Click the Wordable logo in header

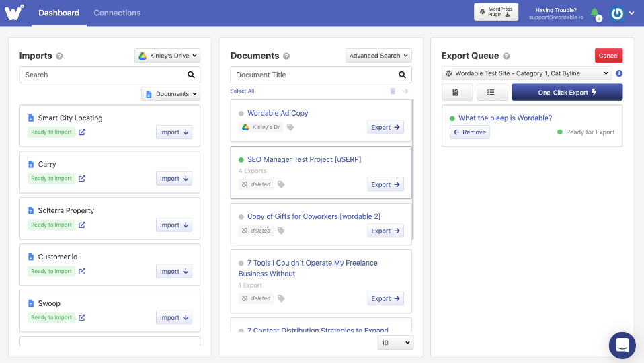tap(15, 12)
